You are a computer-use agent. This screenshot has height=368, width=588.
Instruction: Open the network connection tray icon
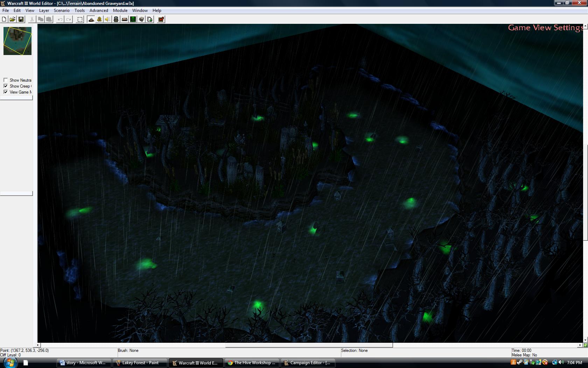click(554, 362)
